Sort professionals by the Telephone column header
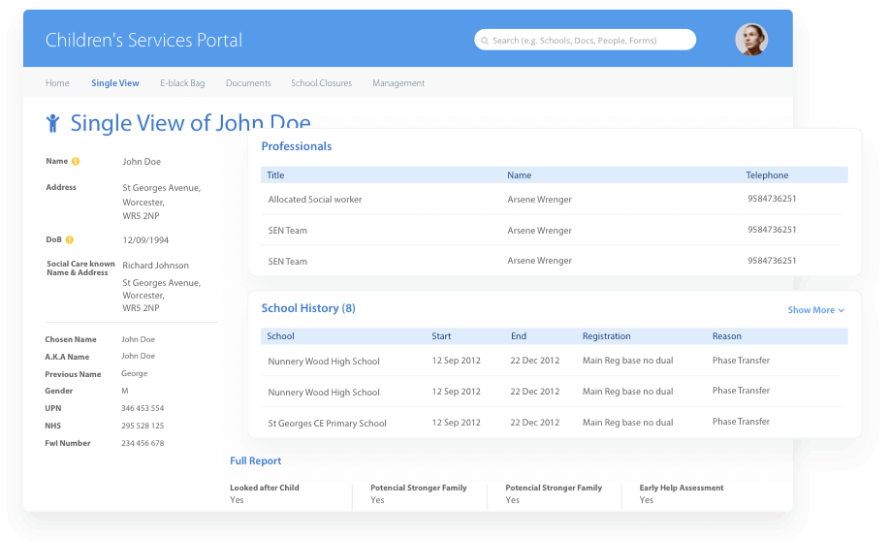 coord(767,175)
